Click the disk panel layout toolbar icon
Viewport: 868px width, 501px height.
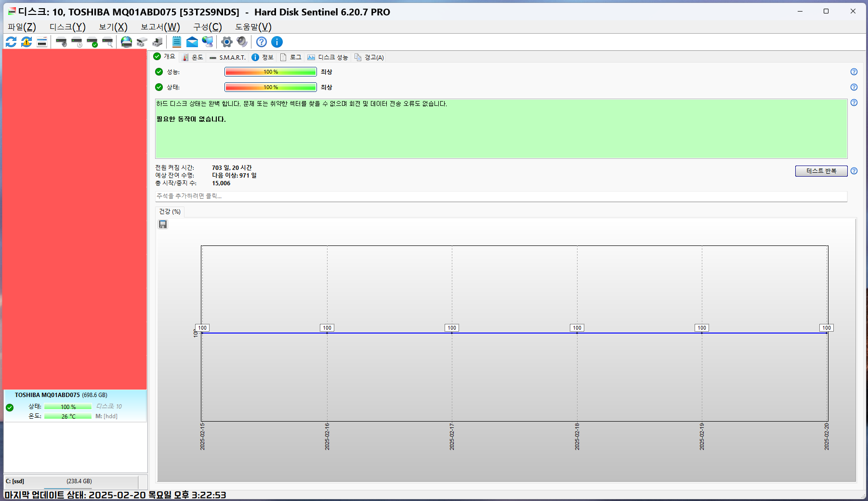[42, 42]
